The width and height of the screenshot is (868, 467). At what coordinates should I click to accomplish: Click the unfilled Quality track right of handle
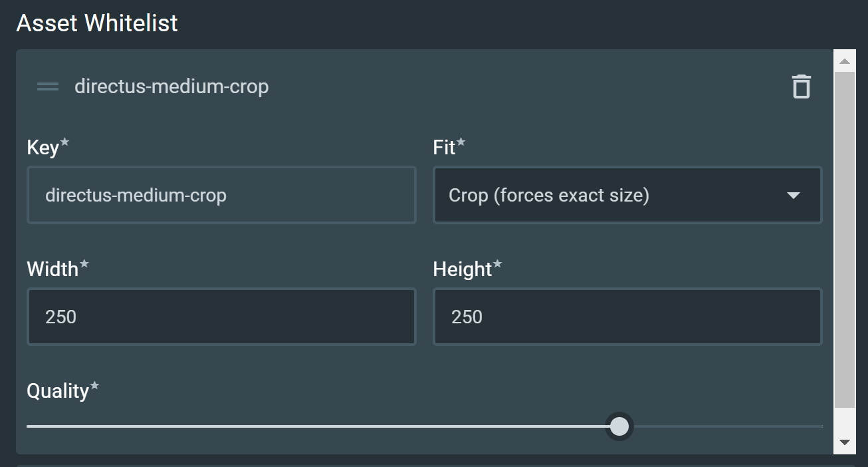tap(724, 426)
